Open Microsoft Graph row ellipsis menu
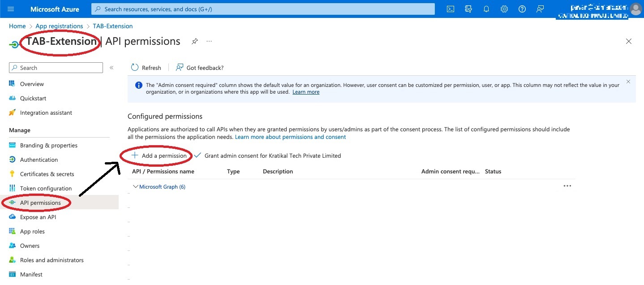Viewport: 644px width, 285px height. 567,186
